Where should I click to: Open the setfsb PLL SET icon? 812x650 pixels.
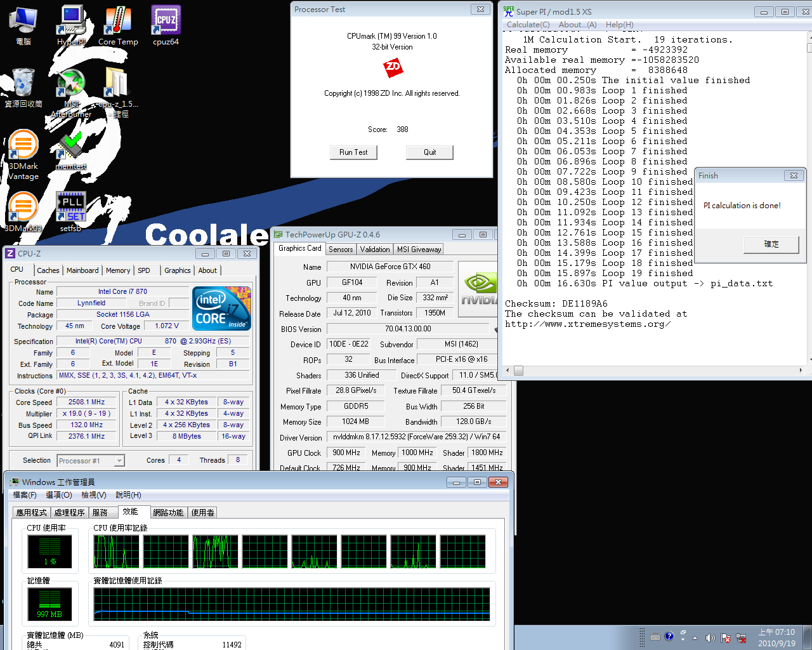point(71,211)
